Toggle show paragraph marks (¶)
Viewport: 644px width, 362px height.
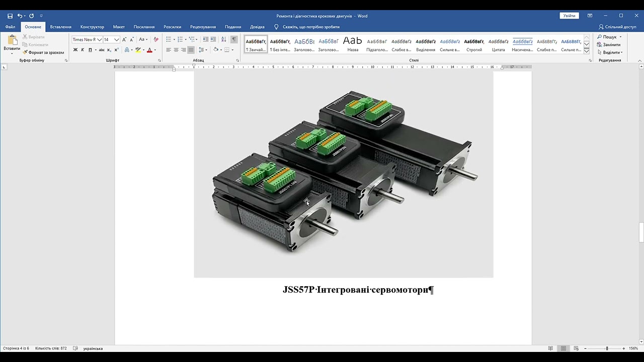(x=234, y=40)
